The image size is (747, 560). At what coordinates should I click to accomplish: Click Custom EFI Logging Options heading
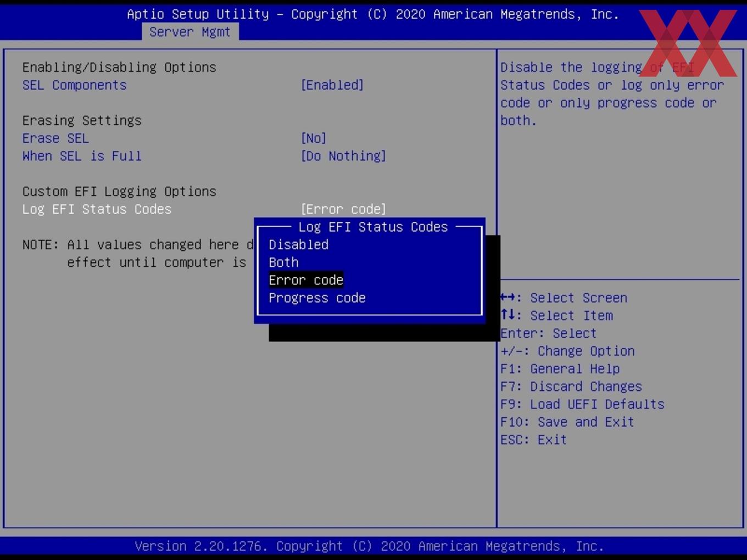(119, 192)
